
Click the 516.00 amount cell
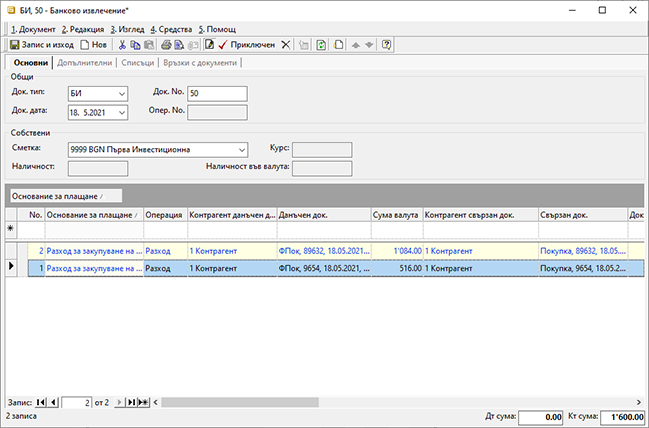397,269
